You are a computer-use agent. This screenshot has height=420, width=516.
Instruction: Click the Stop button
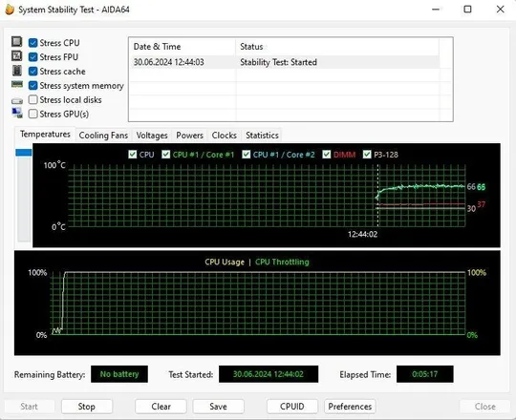[x=87, y=407]
